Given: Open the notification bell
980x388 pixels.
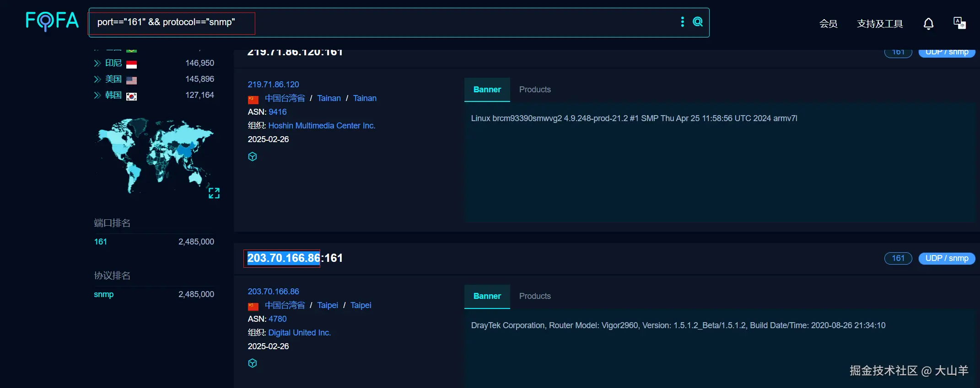Looking at the screenshot, I should [x=928, y=23].
